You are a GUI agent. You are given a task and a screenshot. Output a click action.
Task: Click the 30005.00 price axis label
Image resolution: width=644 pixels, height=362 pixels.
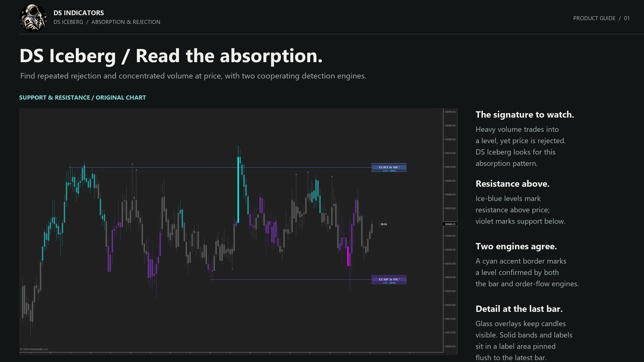pyautogui.click(x=450, y=346)
